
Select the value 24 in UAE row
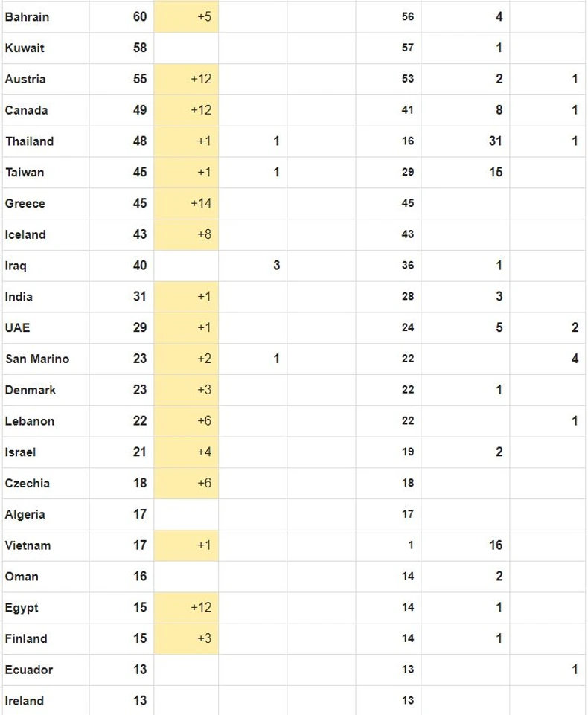click(407, 328)
